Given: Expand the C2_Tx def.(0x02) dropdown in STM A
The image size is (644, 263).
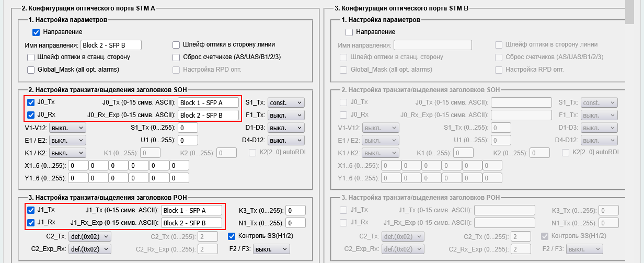Looking at the screenshot, I should [x=90, y=236].
